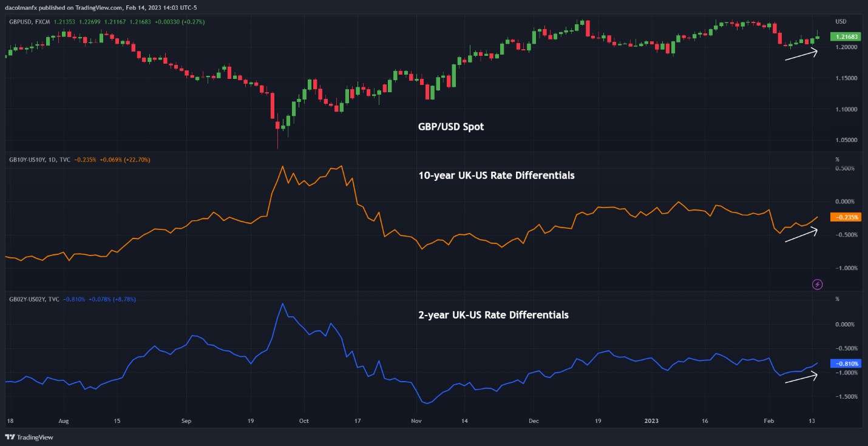The image size is (868, 446).
Task: Click the blue -0.810% value label
Action: click(x=846, y=363)
